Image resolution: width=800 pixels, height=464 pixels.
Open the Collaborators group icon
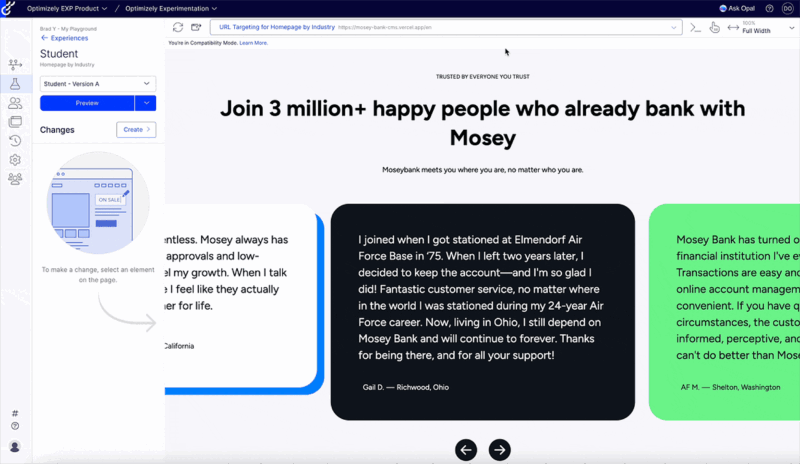15,179
